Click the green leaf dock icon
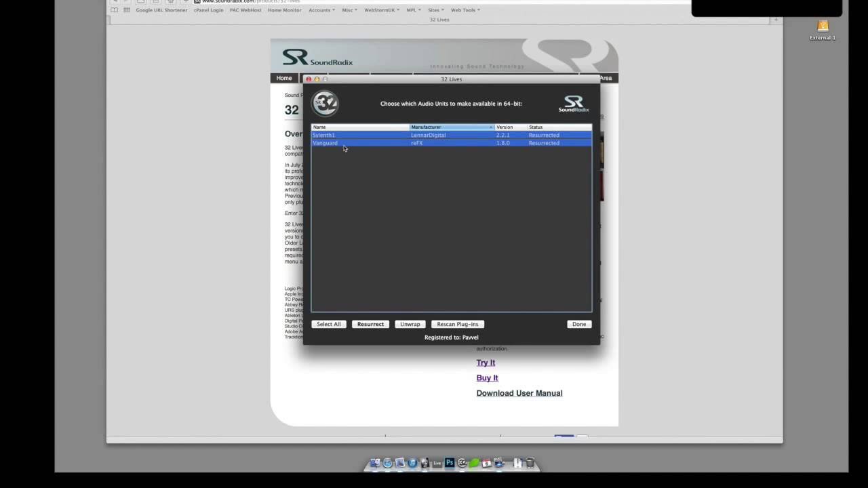This screenshot has height=488, width=868. coord(474,463)
